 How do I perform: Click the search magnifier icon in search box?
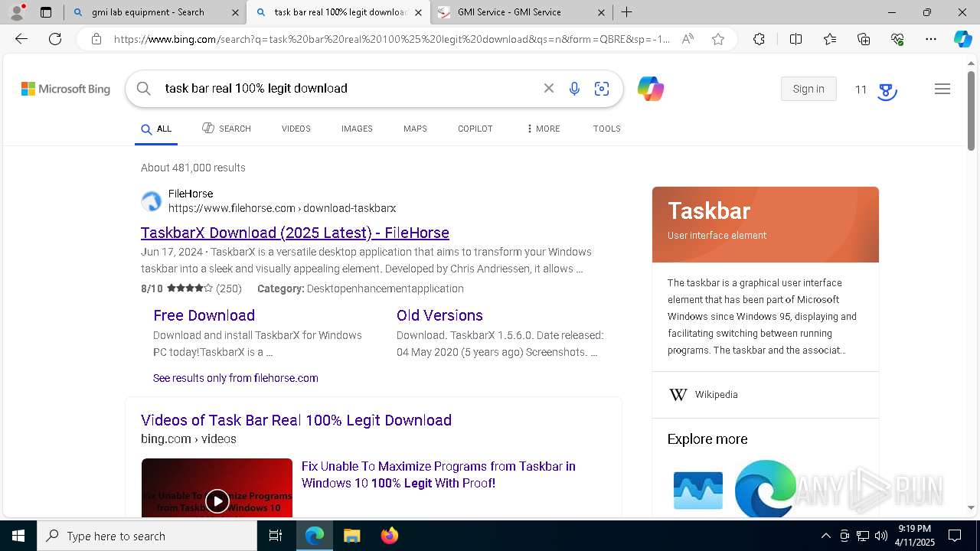(143, 89)
